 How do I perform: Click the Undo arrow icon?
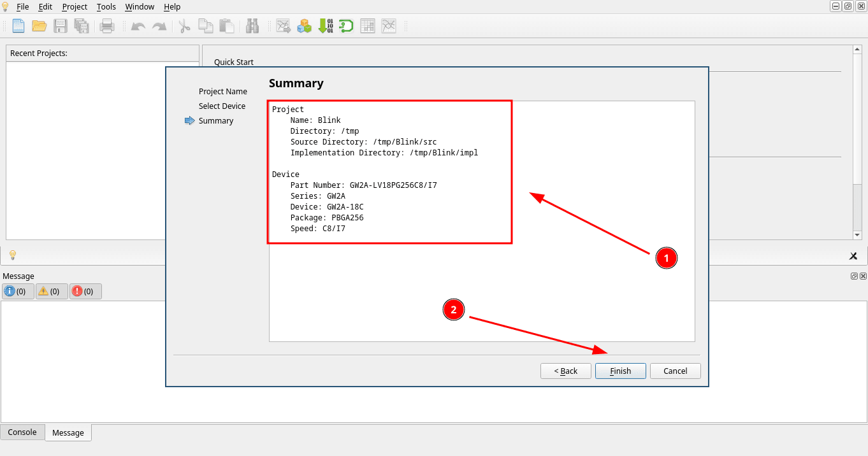[138, 26]
